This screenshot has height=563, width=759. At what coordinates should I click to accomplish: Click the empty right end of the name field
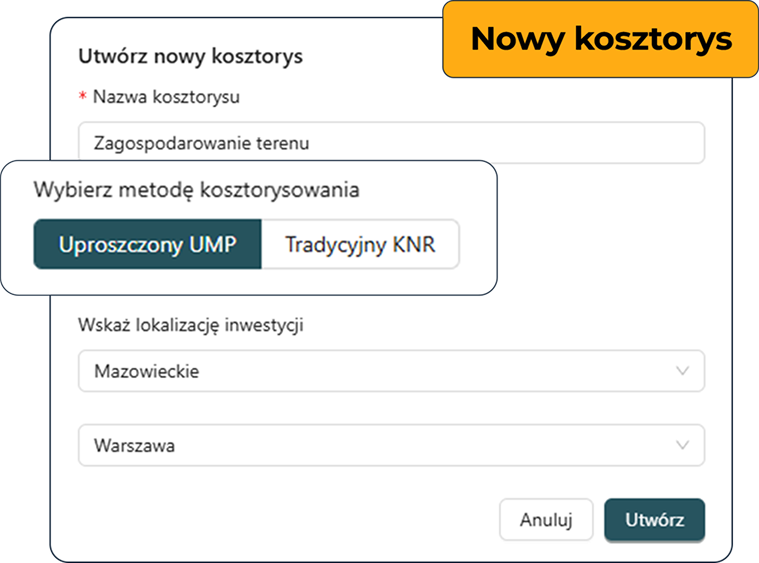[640, 143]
